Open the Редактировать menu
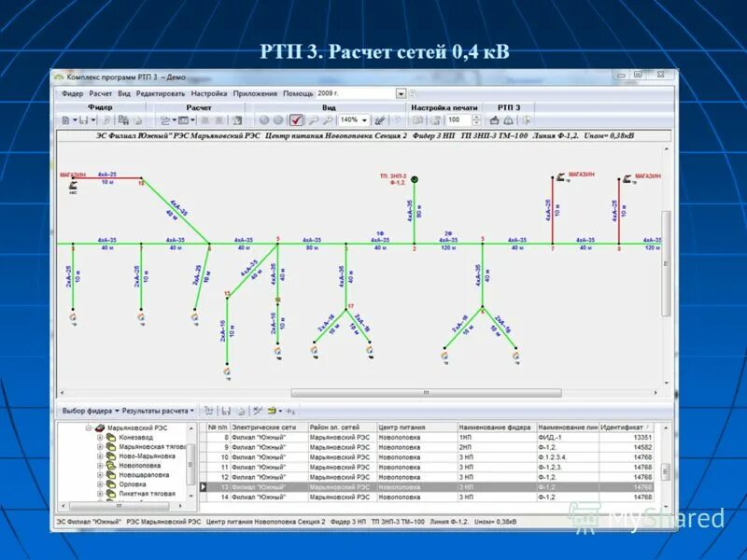Viewport: 747px width, 560px height. [x=161, y=94]
